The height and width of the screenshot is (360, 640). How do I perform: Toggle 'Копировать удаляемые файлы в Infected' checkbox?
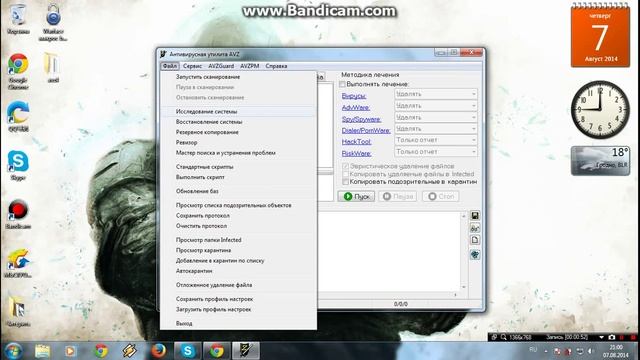click(346, 174)
